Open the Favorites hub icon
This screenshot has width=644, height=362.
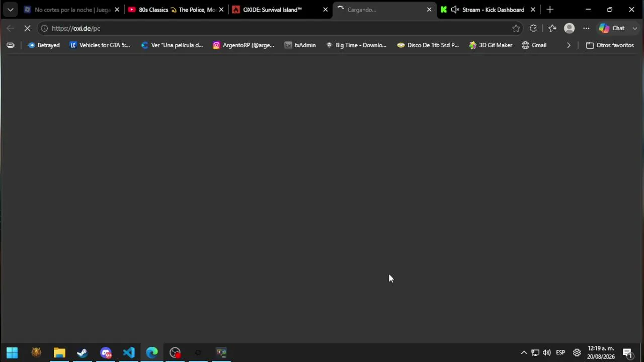tap(552, 28)
